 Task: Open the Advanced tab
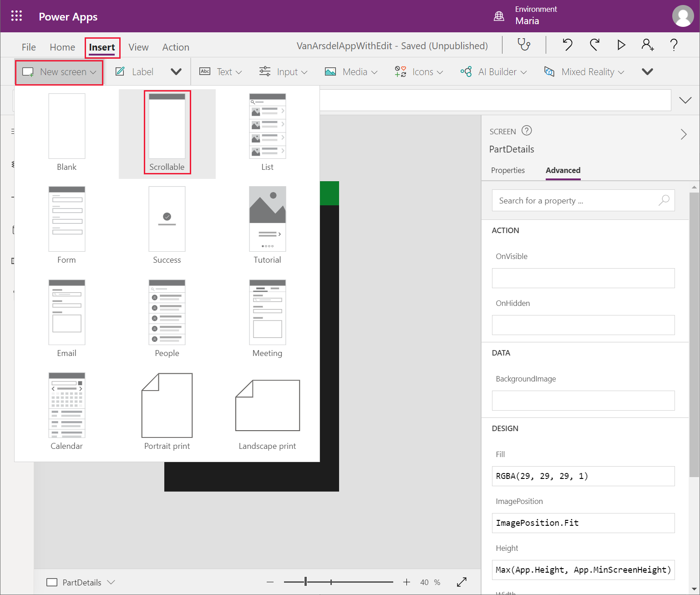(563, 170)
